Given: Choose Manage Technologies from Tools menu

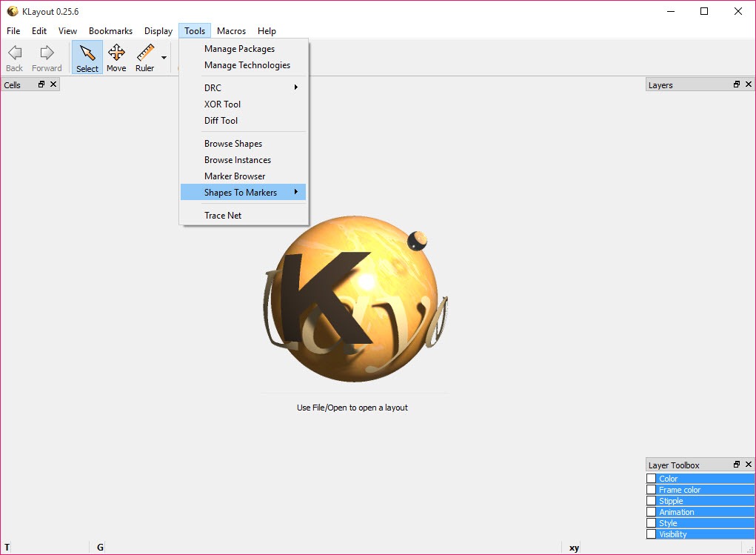Looking at the screenshot, I should (x=243, y=65).
